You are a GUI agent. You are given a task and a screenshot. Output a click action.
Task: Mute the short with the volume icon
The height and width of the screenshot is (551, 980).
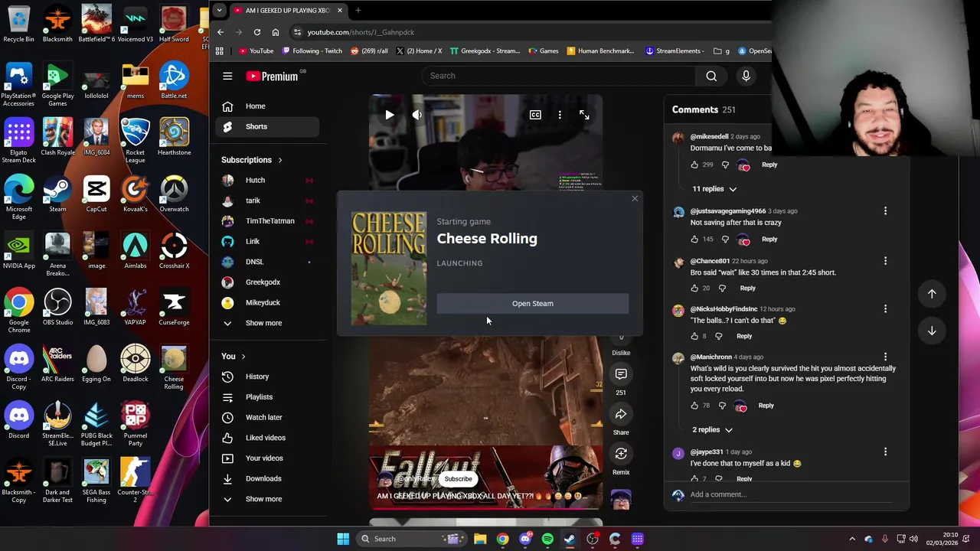[416, 115]
